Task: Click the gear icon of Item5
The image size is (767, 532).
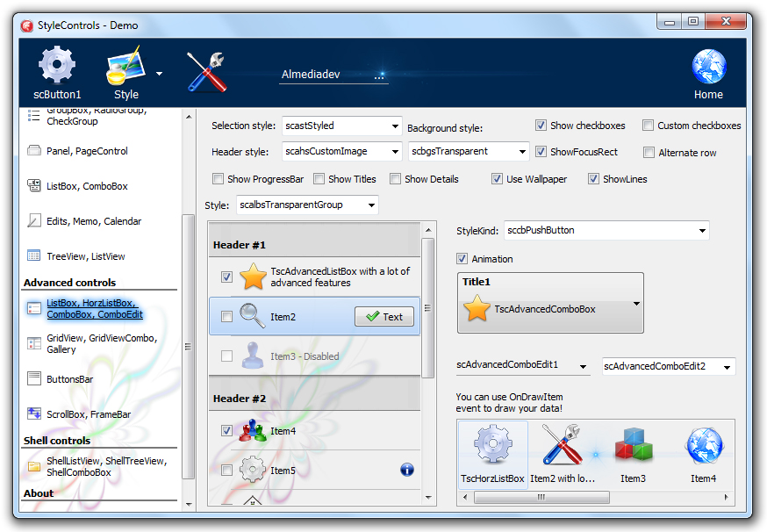Action: click(x=253, y=470)
